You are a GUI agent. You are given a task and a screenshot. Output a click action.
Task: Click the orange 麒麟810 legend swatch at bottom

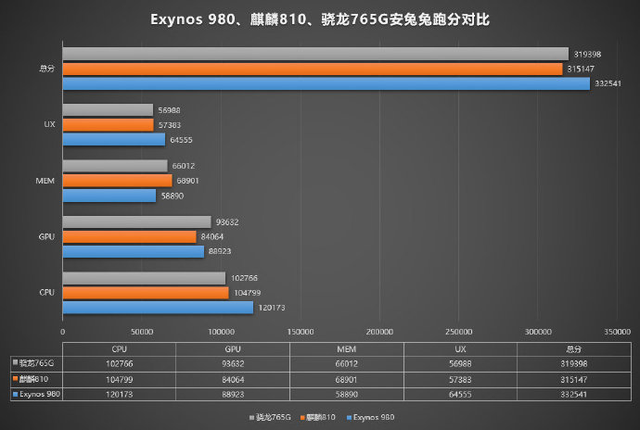(302, 418)
